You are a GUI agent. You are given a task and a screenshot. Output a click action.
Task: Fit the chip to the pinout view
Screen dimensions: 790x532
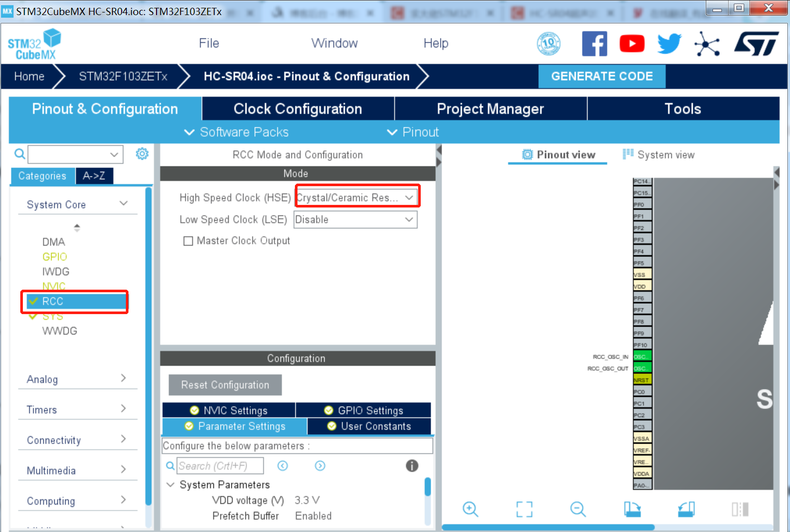point(524,509)
